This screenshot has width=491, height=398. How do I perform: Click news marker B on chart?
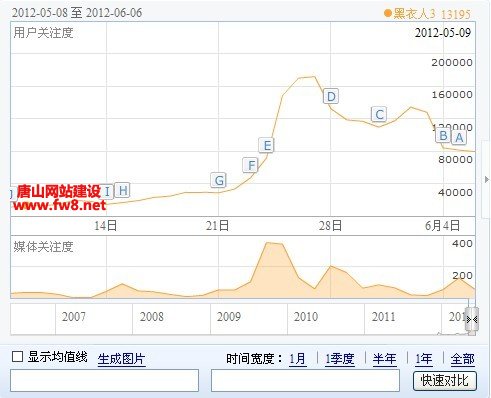pos(443,135)
